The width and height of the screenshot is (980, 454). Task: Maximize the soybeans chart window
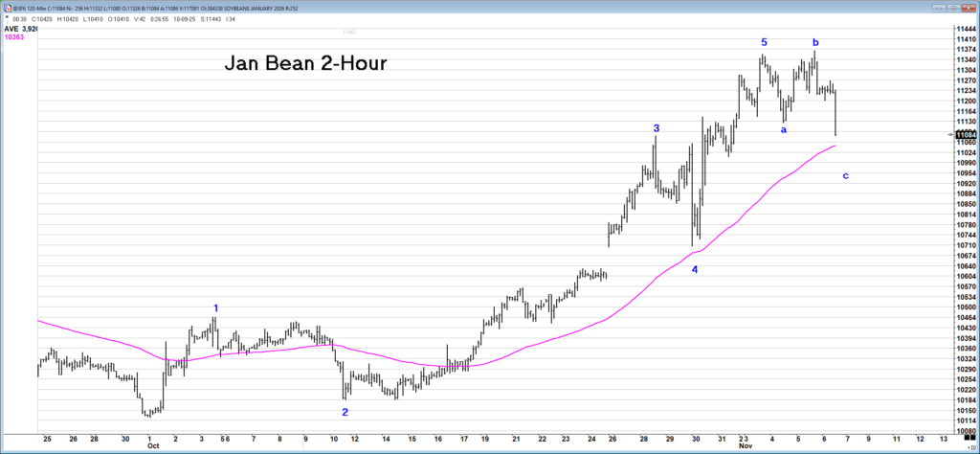click(954, 6)
